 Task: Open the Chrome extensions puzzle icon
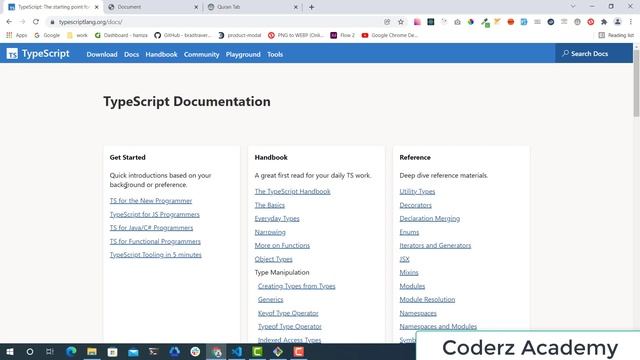(x=604, y=22)
